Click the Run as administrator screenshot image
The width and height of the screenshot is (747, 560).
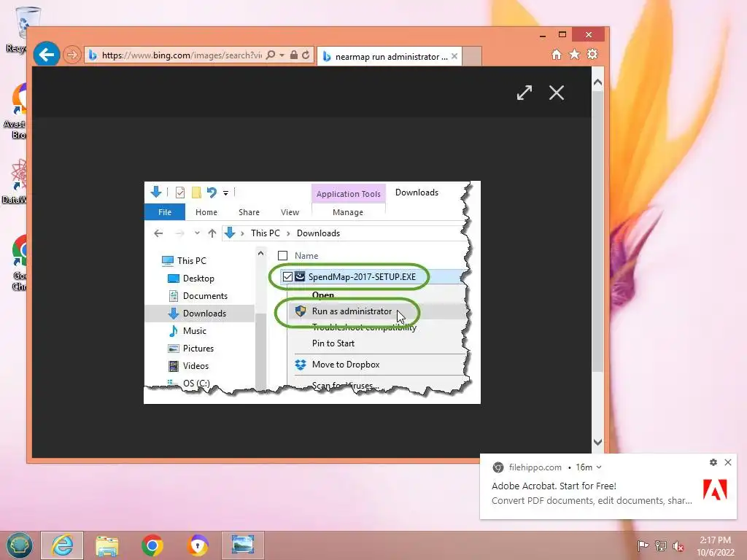(x=312, y=292)
